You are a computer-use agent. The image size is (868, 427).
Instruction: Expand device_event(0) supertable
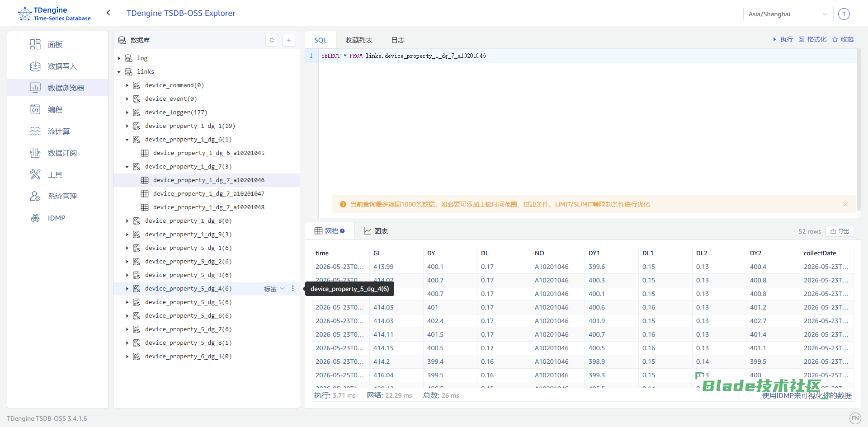pyautogui.click(x=127, y=99)
